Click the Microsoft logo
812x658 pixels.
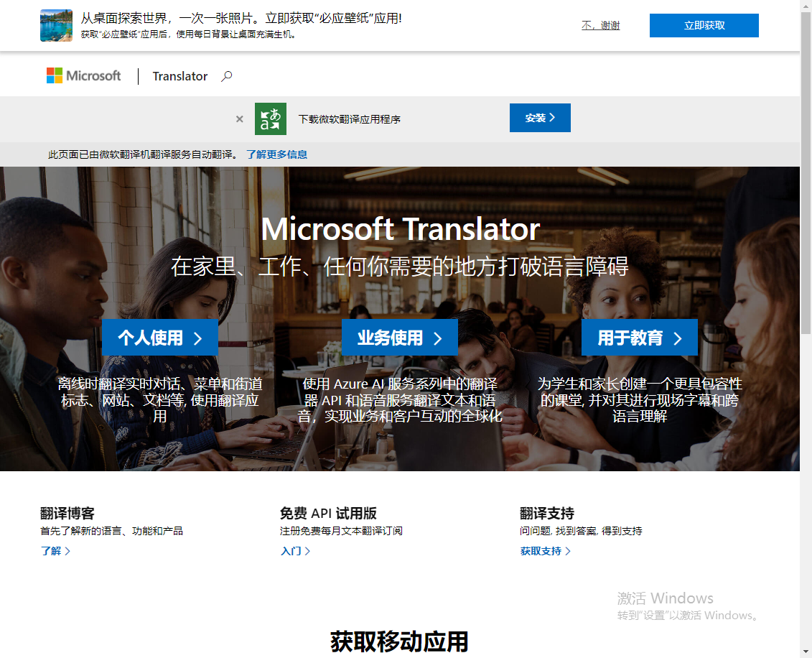pos(83,75)
